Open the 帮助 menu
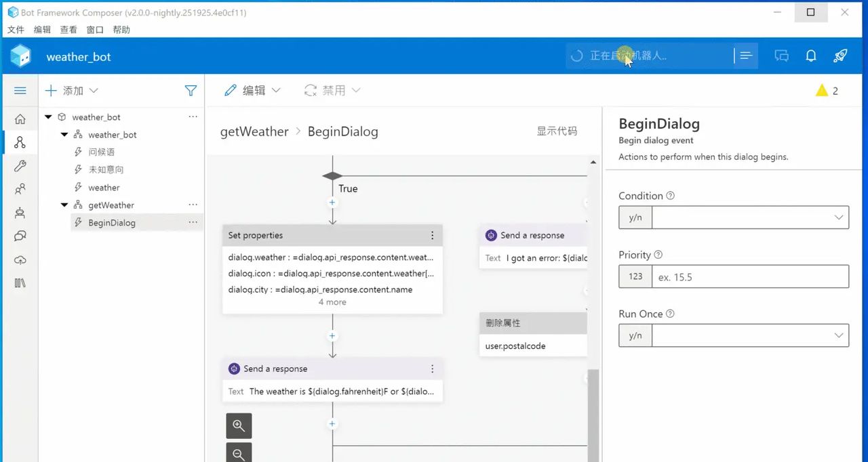 coord(121,30)
